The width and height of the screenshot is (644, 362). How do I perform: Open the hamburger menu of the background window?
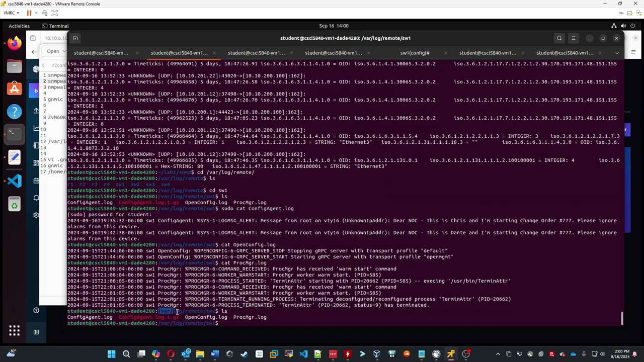633,51
